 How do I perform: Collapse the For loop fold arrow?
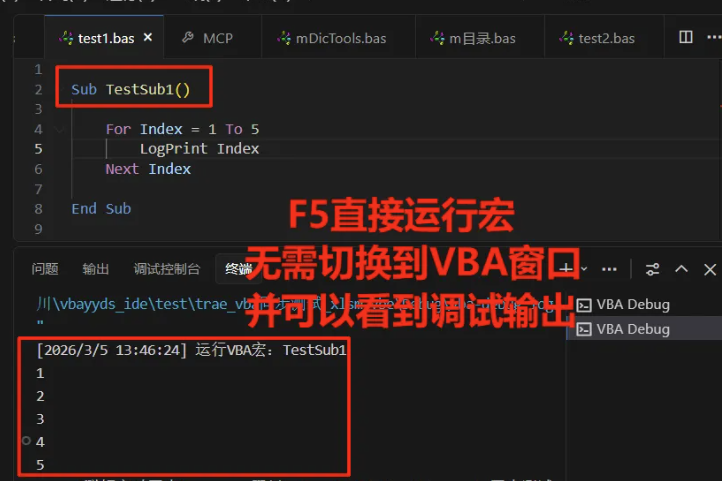click(59, 129)
